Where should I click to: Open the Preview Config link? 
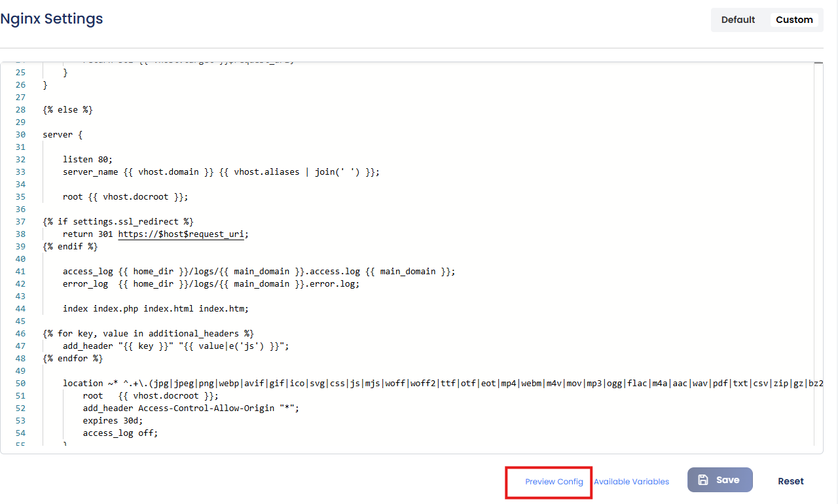(554, 482)
